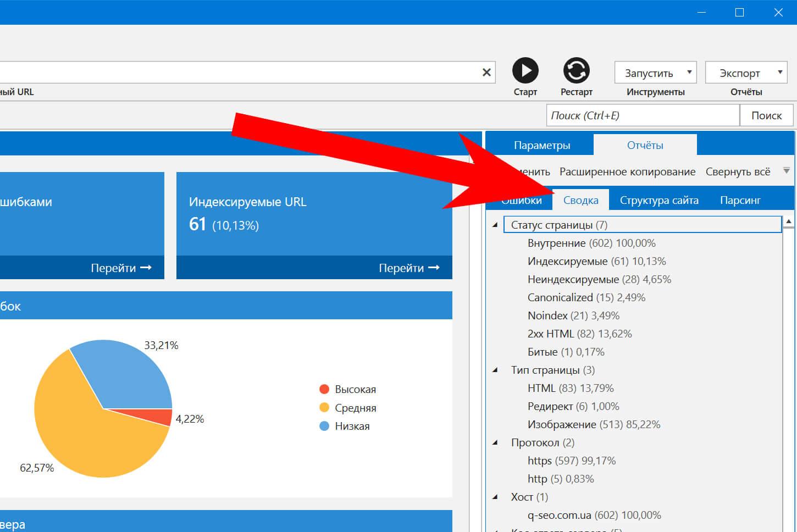Click Свернуть всё to collapse all
The image size is (797, 532).
[738, 172]
